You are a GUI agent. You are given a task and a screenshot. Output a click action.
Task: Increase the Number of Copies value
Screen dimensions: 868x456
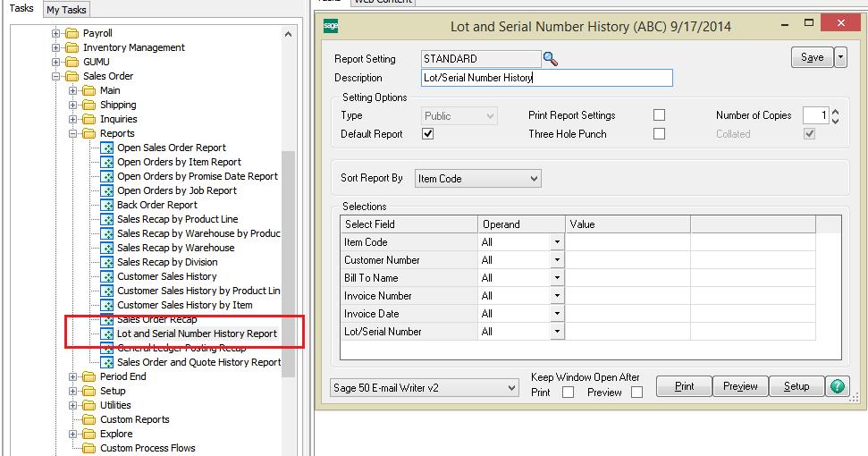click(x=835, y=112)
